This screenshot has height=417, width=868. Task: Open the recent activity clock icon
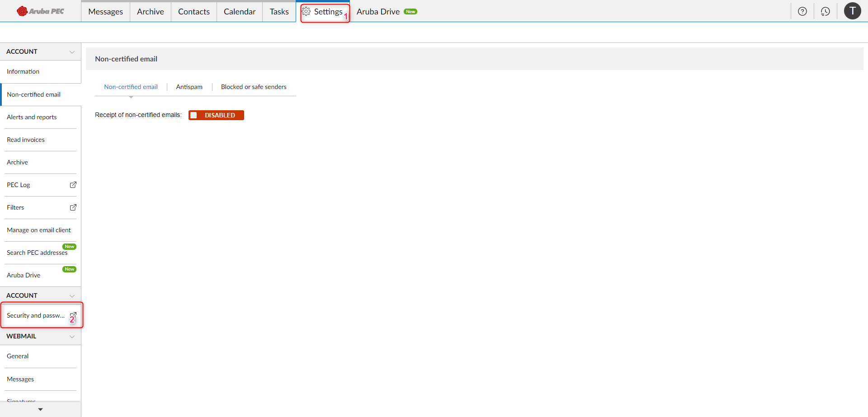pos(825,11)
